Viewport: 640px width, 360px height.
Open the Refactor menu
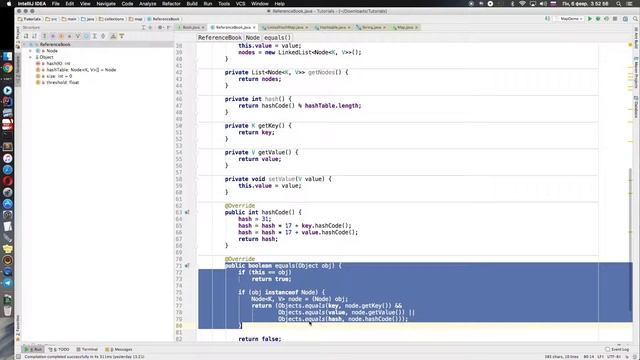click(x=171, y=4)
